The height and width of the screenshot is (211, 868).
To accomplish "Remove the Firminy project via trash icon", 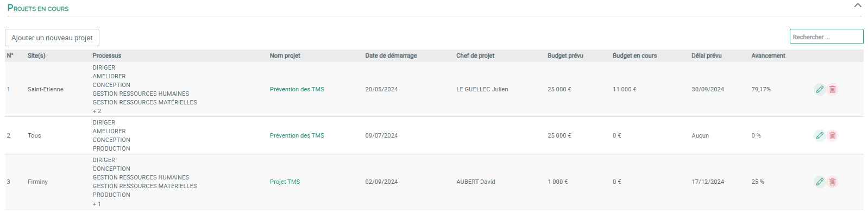I will click(832, 182).
